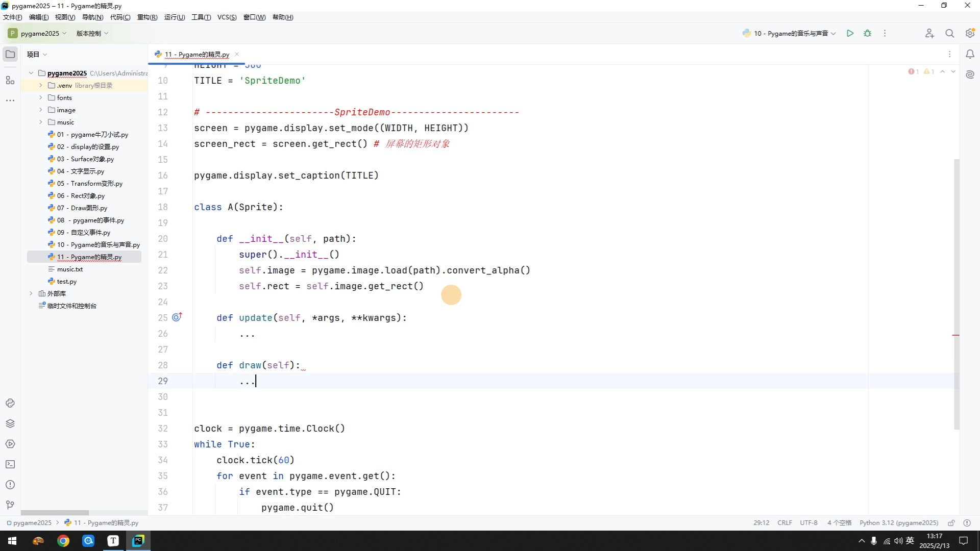
Task: Close the 11 - Pygame的精灵.py editor tab
Action: click(237, 54)
